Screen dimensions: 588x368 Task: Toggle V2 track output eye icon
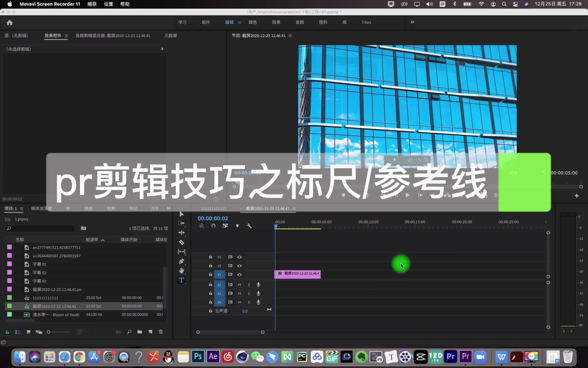(240, 266)
